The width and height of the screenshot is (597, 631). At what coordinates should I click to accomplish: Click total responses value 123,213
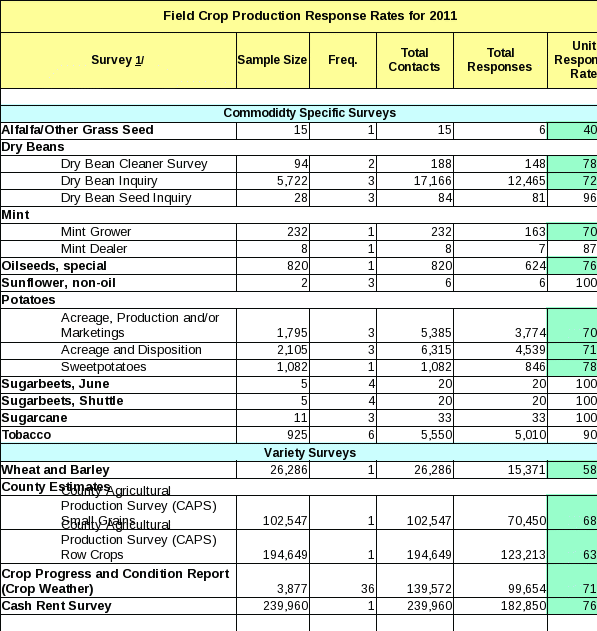pos(523,555)
